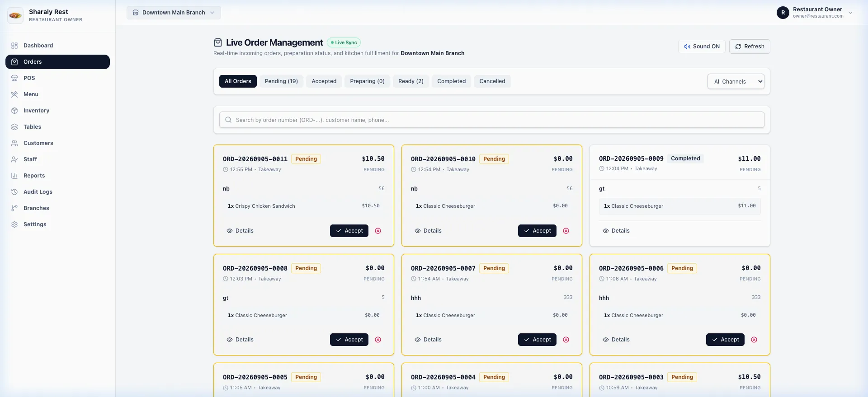
Task: Click the order search input field
Action: 492,120
